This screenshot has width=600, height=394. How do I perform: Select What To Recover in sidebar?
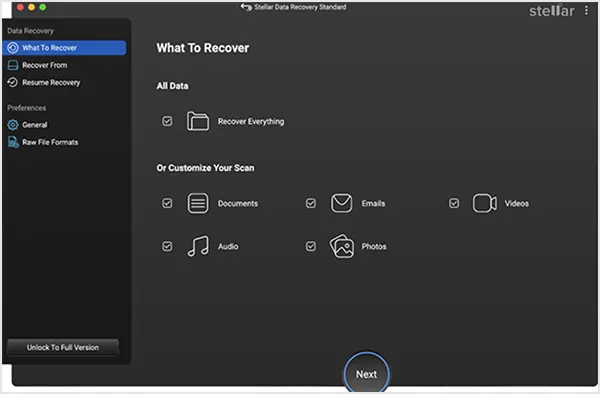(64, 48)
